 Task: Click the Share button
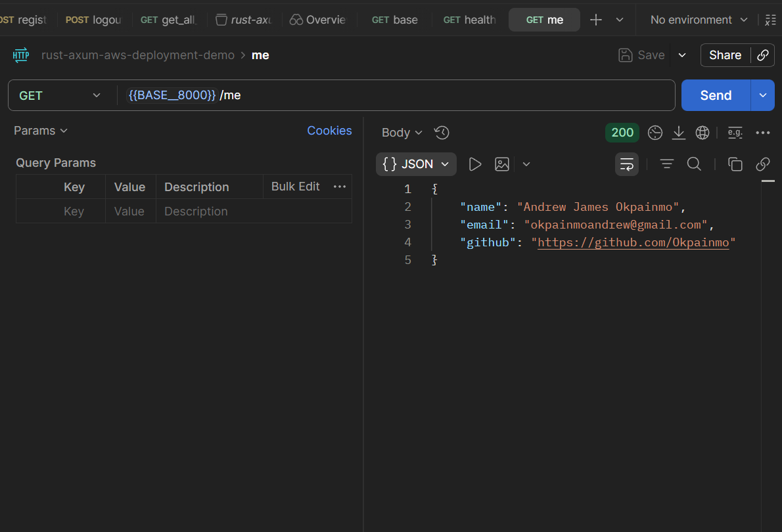pos(725,55)
